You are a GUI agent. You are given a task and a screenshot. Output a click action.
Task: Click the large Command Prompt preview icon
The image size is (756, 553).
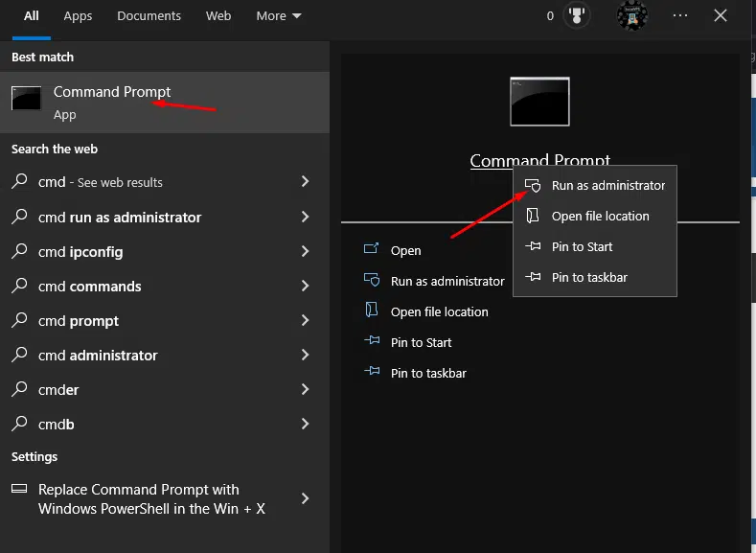(539, 102)
